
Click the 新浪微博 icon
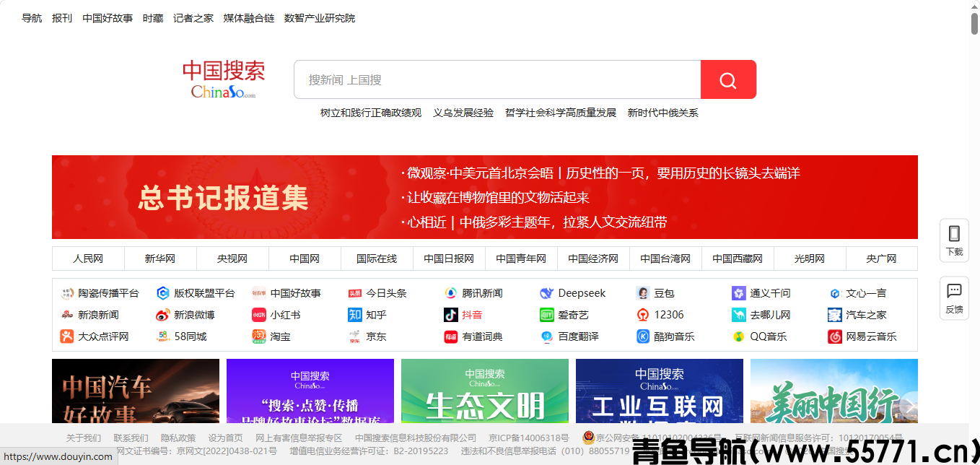(163, 315)
